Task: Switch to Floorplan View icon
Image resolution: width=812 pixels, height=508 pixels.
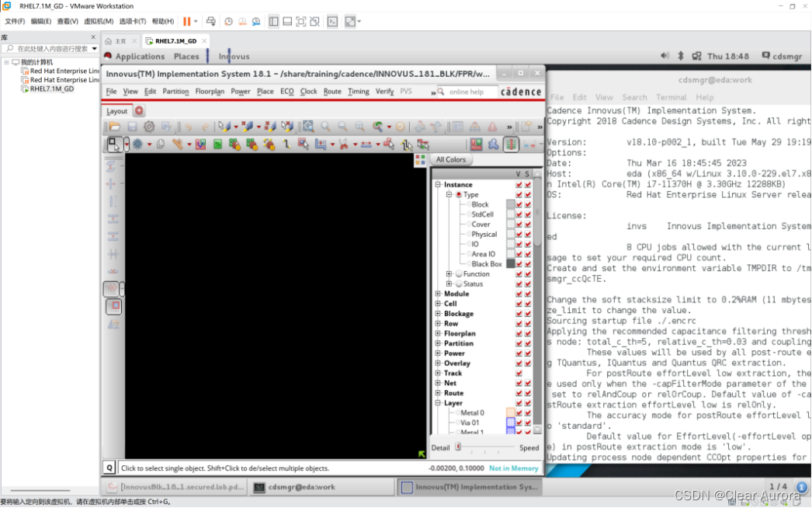Action: coord(476,144)
